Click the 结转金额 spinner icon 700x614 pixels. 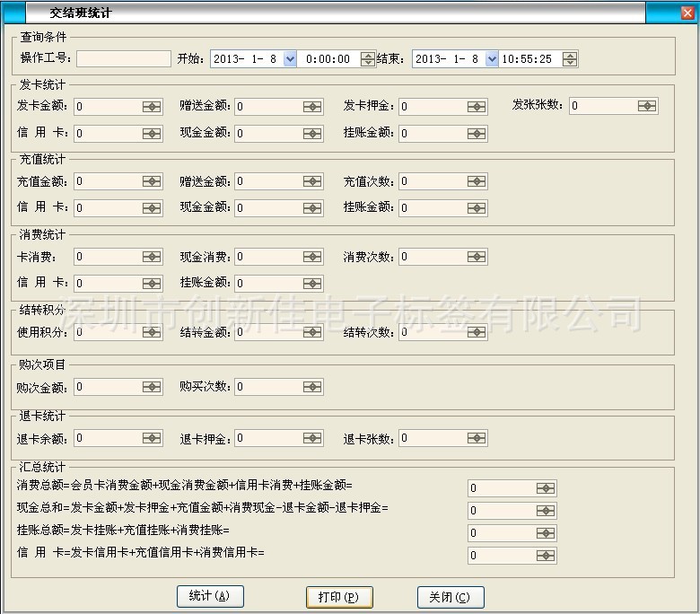(x=312, y=333)
